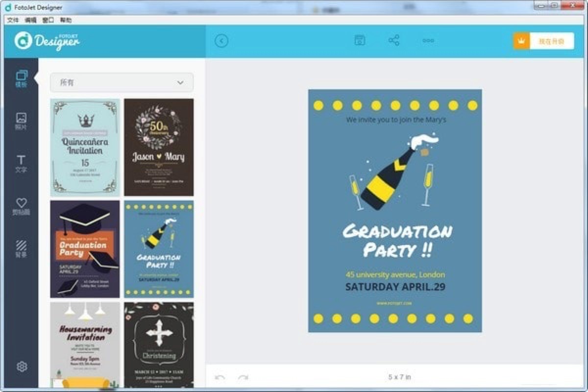Open the 帮助 (Help) menu

66,19
